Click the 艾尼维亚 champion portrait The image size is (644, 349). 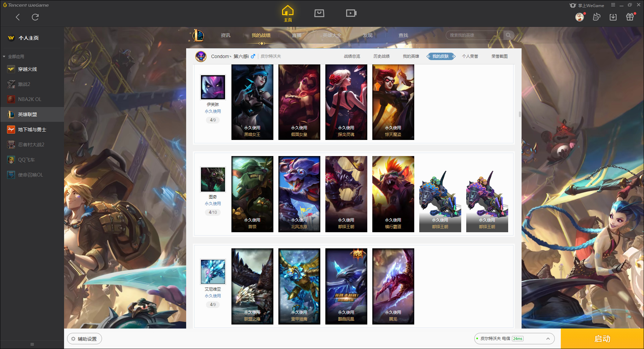213,272
